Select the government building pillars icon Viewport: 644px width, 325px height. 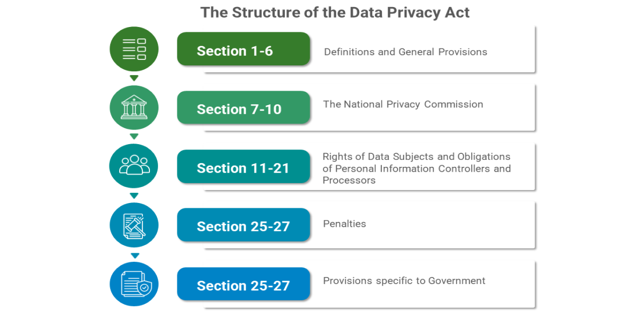pyautogui.click(x=134, y=107)
